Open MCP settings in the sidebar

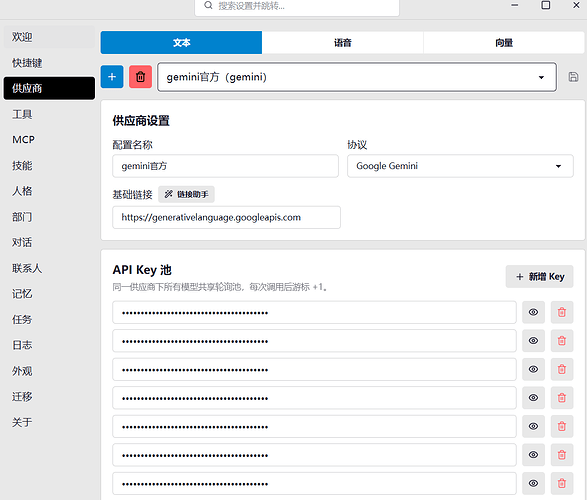[49, 140]
